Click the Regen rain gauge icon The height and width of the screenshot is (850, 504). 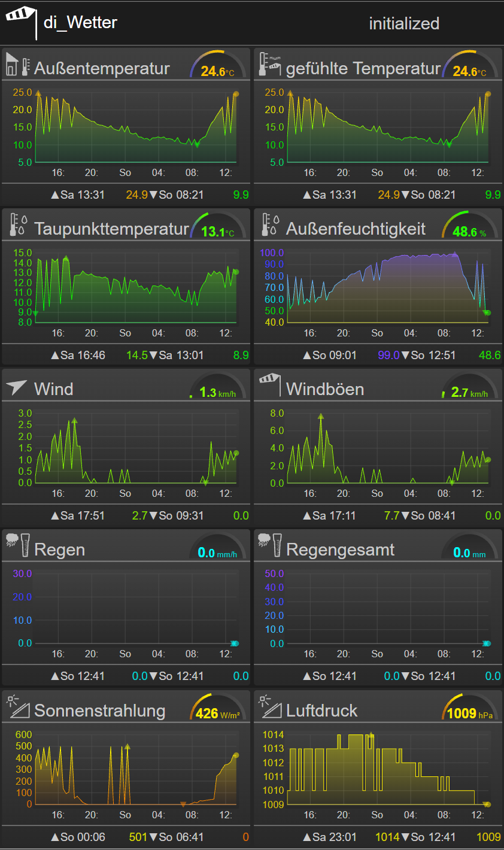(17, 545)
